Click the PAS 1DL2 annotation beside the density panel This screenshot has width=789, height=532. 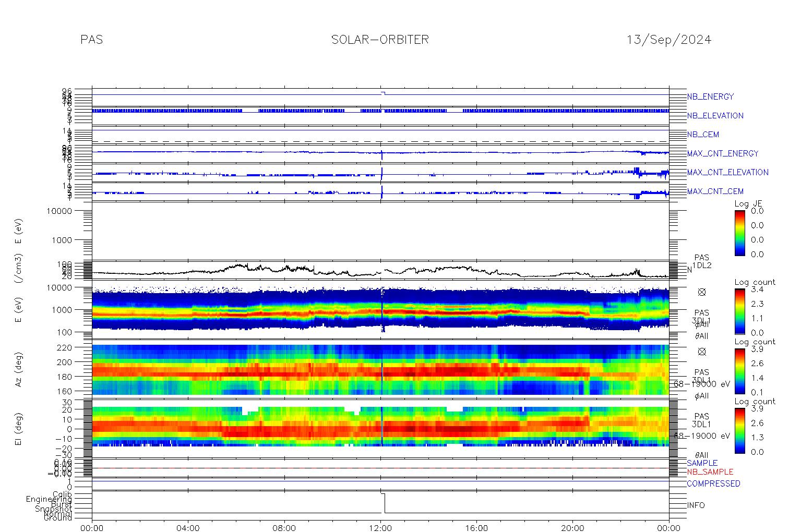(x=702, y=261)
